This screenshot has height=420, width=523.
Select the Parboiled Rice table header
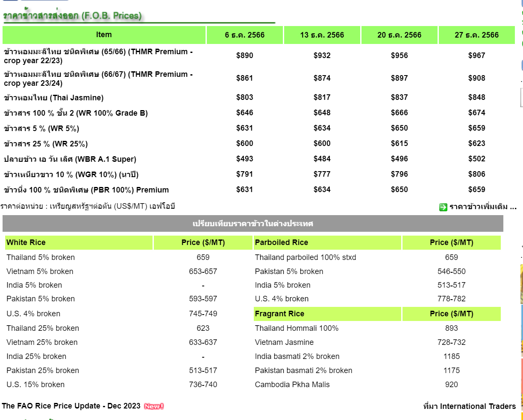[x=281, y=242]
